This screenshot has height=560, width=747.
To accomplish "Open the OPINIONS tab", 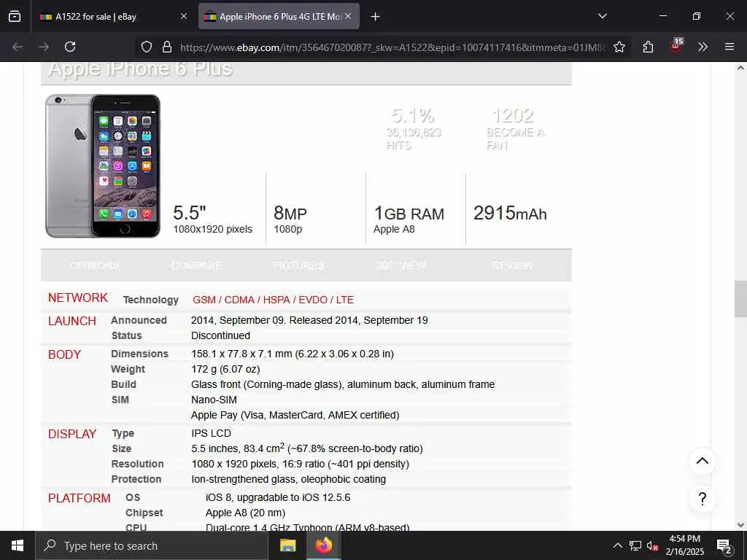I will [x=94, y=265].
